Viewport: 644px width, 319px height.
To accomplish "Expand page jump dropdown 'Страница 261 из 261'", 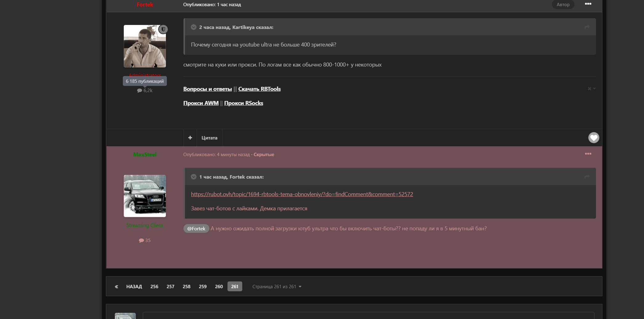I will coord(276,287).
